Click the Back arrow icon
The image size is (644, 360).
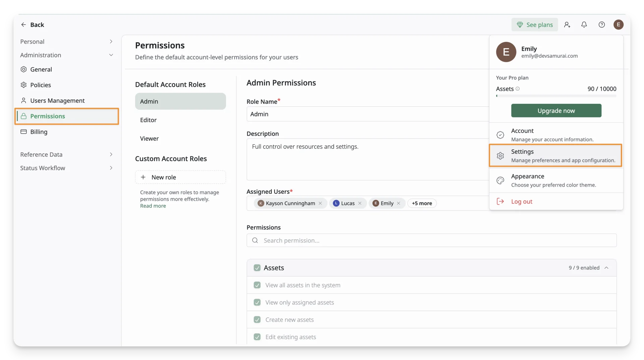coord(23,25)
